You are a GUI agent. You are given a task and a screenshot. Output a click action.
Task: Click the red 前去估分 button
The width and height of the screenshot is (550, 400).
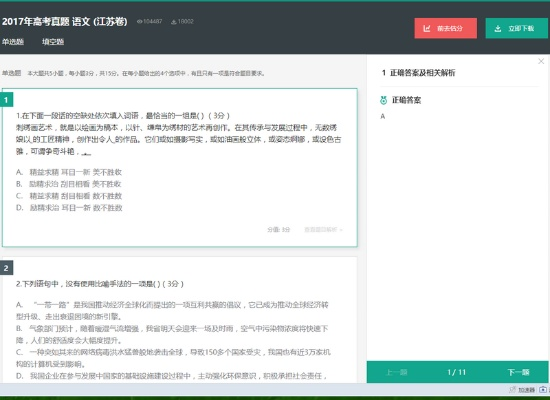pyautogui.click(x=445, y=28)
